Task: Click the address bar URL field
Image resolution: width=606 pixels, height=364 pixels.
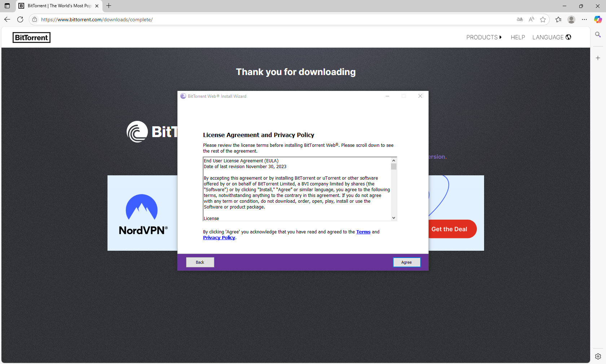Action: 252,19
